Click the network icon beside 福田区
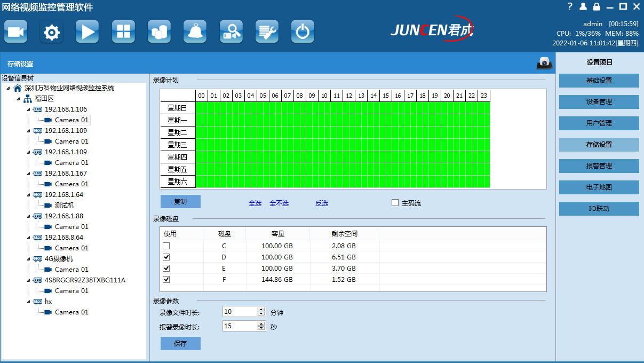 (x=28, y=99)
